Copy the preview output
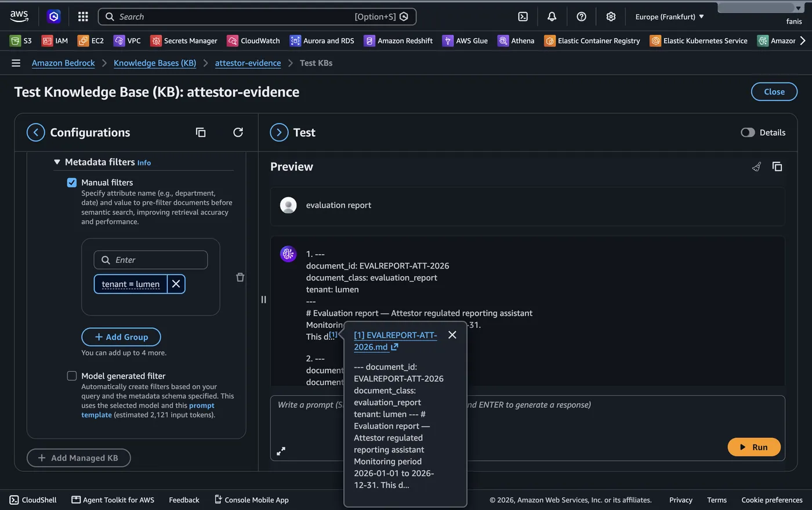The height and width of the screenshot is (510, 812). point(777,167)
